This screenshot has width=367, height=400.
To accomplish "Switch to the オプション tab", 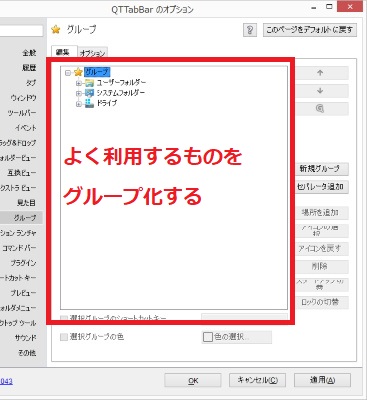I will tap(92, 53).
